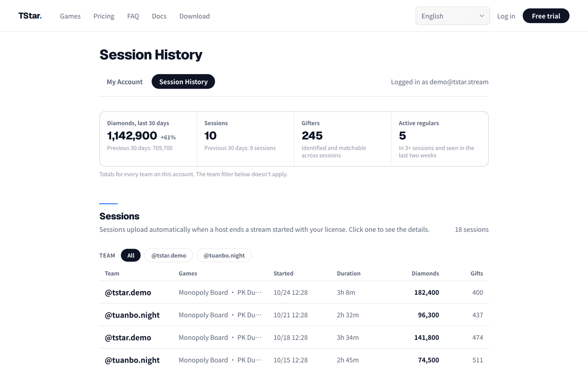The height and width of the screenshot is (368, 588).
Task: Click the Sessions stat card showing 10
Action: click(x=245, y=139)
